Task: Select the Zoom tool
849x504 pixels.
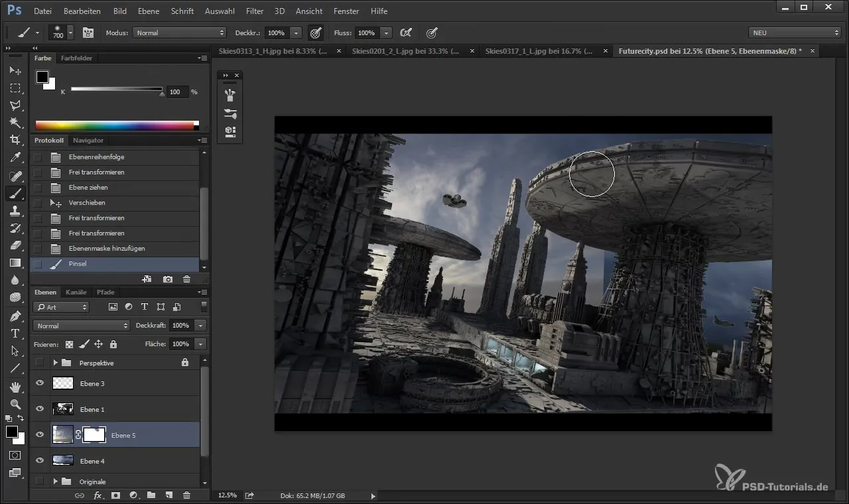Action: (15, 404)
